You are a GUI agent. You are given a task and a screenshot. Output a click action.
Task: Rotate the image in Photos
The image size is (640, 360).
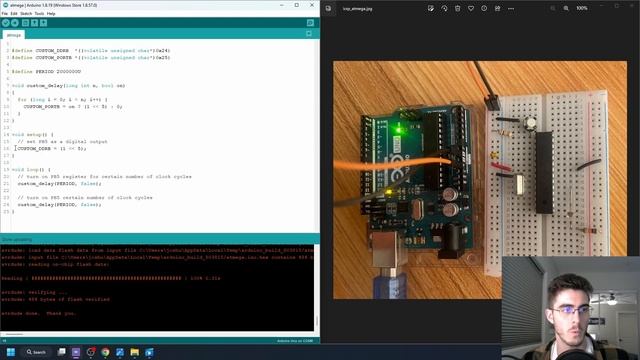(444, 8)
